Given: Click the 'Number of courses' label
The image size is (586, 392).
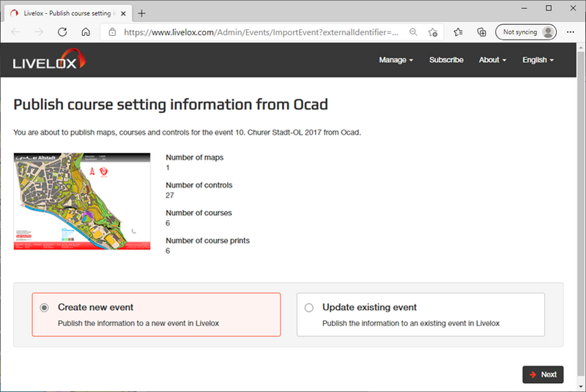Looking at the screenshot, I should coord(199,212).
